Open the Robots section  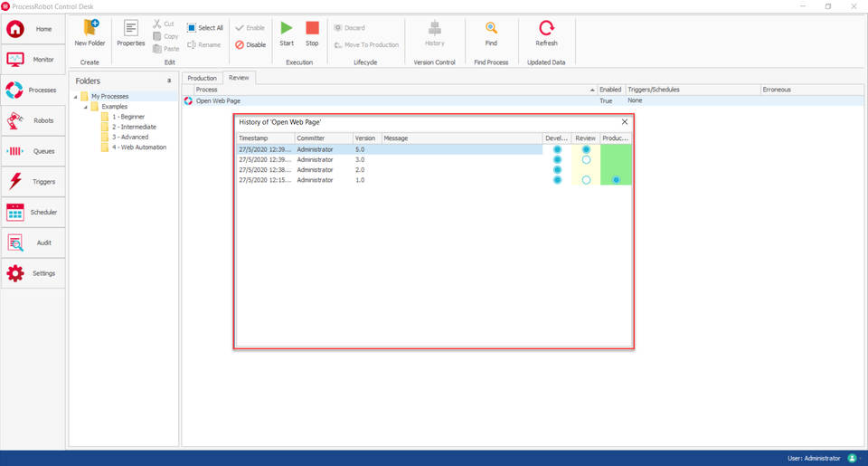pos(33,120)
